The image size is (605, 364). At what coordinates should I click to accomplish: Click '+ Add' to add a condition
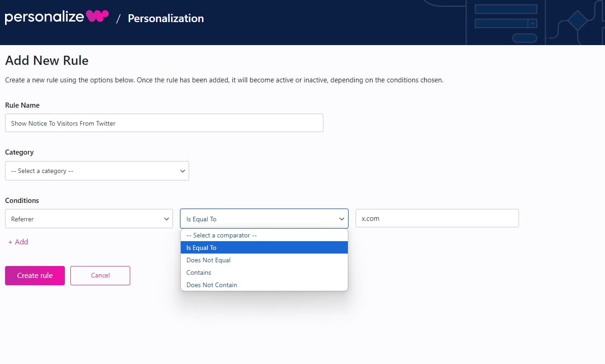[x=18, y=242]
